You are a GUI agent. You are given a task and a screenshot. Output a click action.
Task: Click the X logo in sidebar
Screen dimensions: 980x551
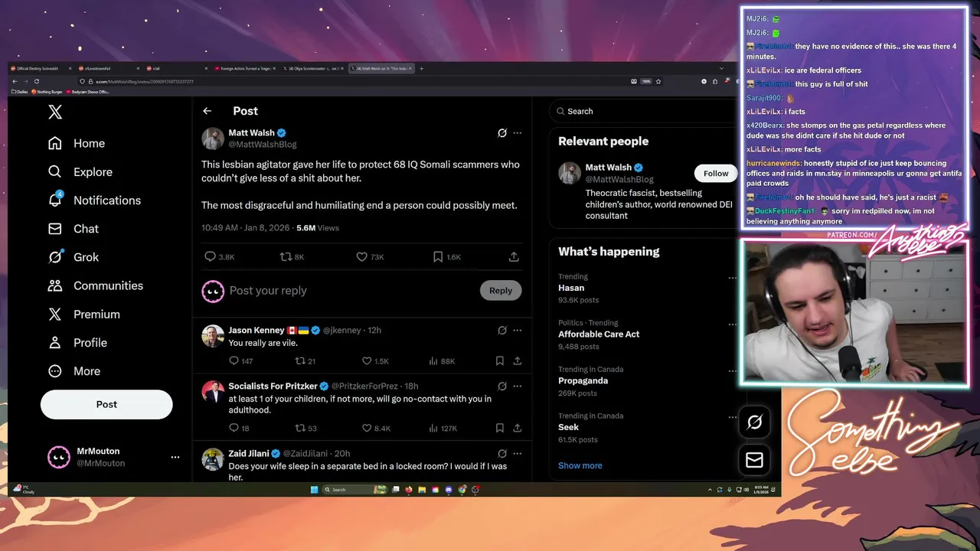(x=55, y=112)
